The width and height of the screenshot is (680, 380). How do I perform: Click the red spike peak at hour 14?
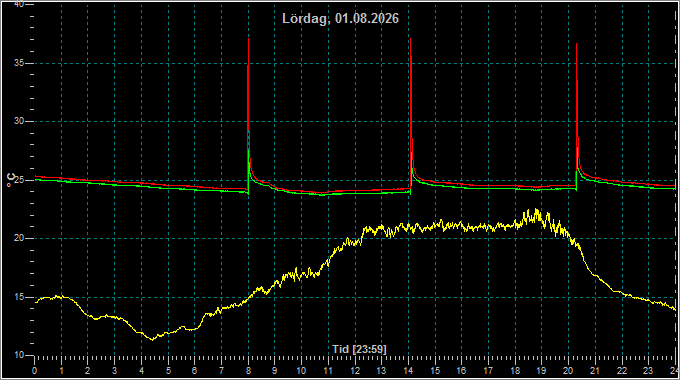click(x=410, y=39)
